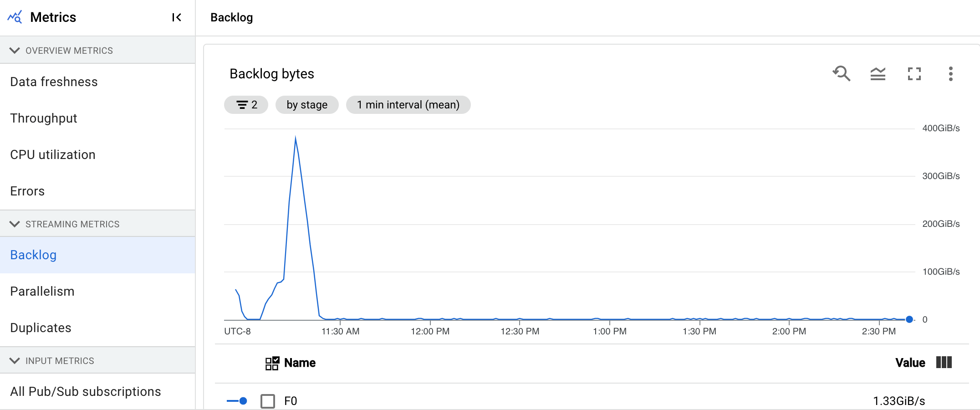Open the chart type options icon

point(878,74)
